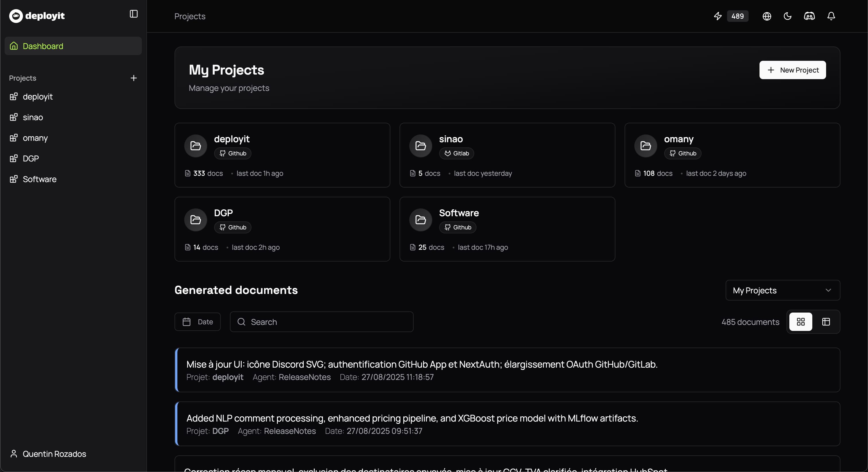
Task: Open the notifications bell
Action: click(x=831, y=16)
